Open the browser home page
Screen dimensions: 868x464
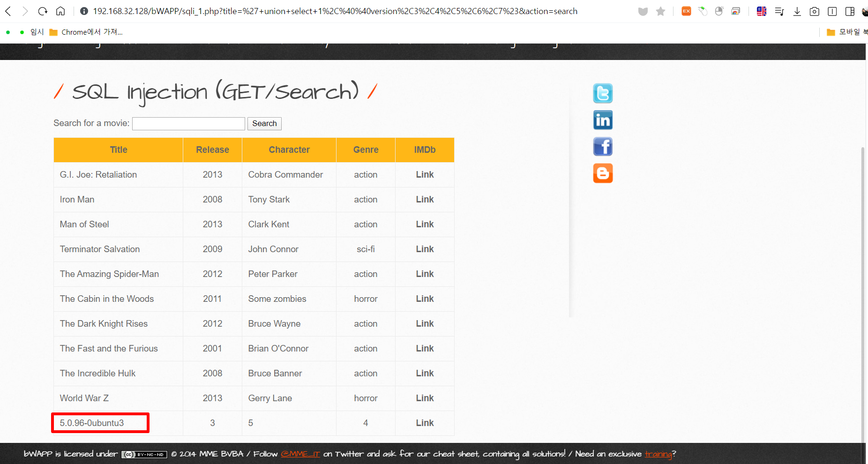pos(60,11)
